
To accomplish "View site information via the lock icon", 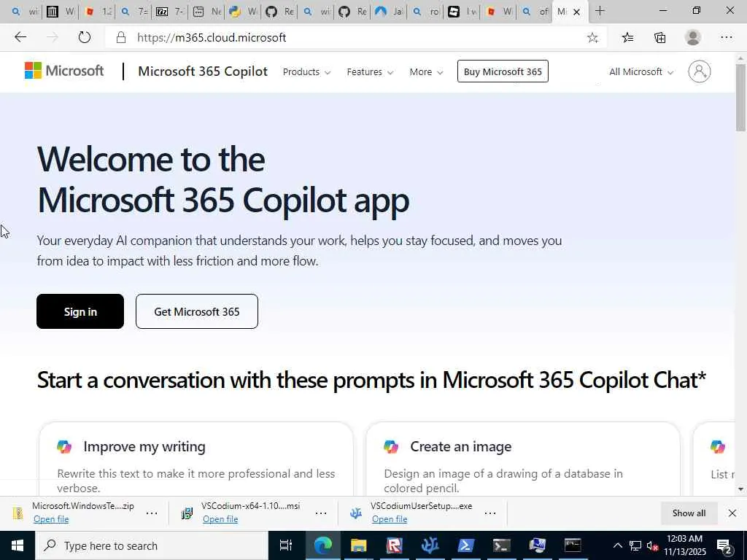I will pyautogui.click(x=121, y=38).
